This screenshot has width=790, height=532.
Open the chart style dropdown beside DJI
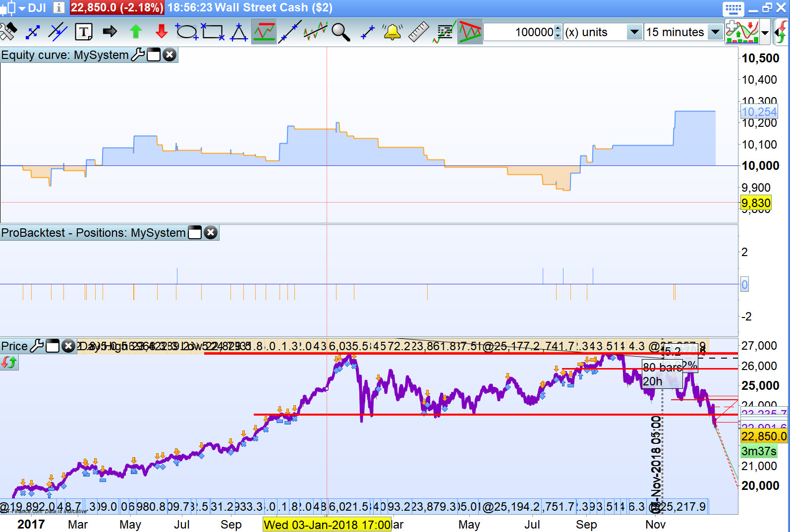pyautogui.click(x=22, y=8)
